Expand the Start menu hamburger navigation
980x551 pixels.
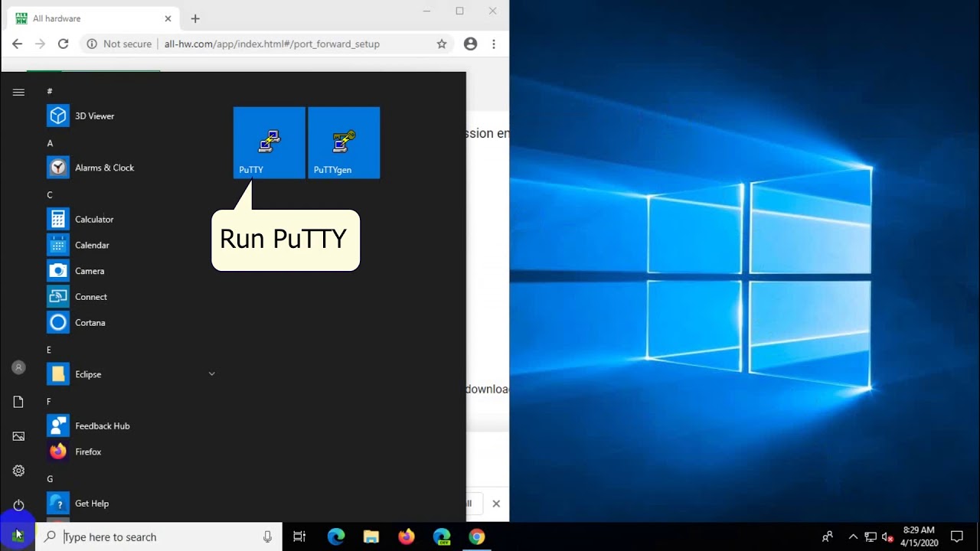[18, 93]
